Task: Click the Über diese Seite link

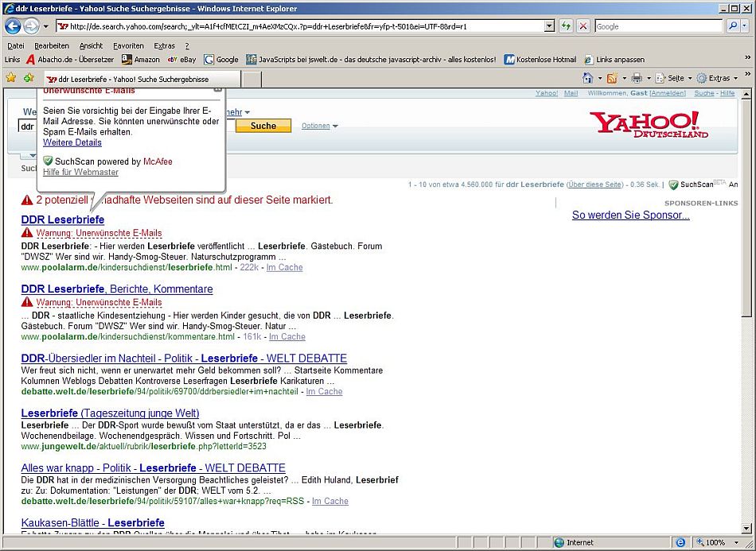Action: 594,184
